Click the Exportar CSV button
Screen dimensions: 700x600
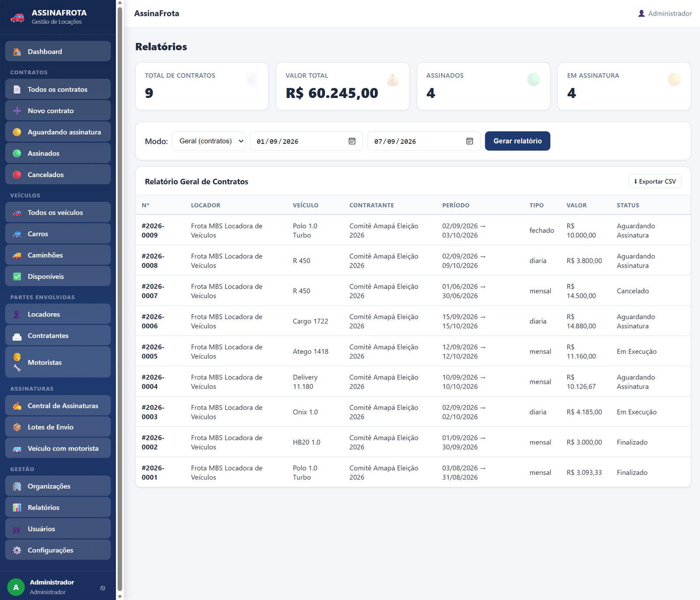(x=655, y=181)
